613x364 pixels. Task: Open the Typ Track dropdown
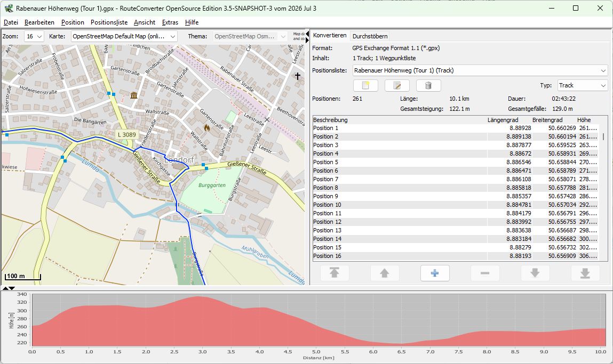point(582,85)
